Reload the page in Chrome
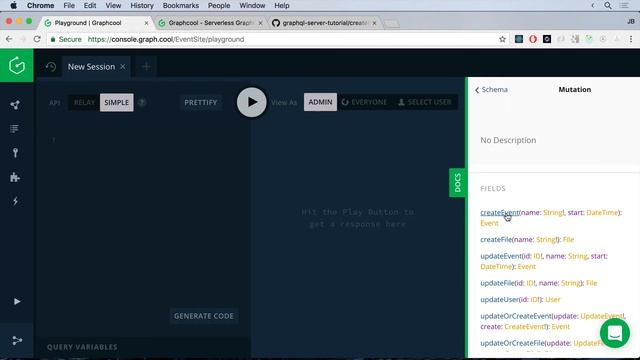This screenshot has width=640, height=360. (37, 39)
